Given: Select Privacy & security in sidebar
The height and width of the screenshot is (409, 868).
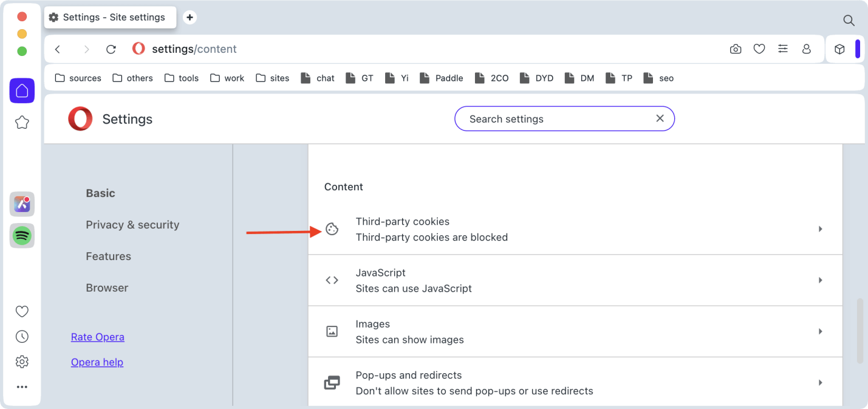Looking at the screenshot, I should [132, 225].
